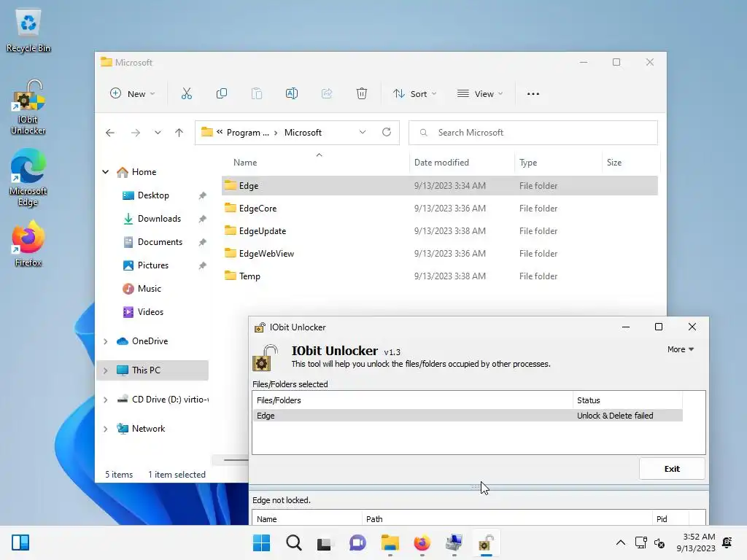Go back with the Explorer back arrow
The image size is (747, 560).
coord(110,133)
